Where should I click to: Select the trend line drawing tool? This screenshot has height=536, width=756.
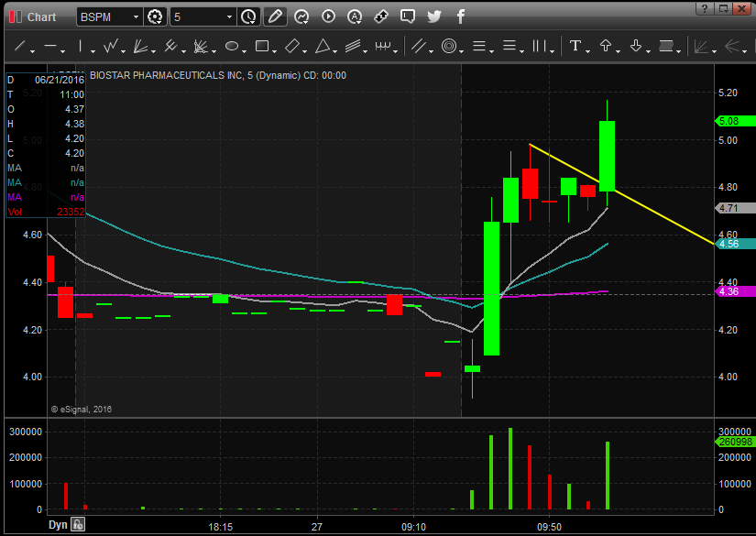pos(20,47)
